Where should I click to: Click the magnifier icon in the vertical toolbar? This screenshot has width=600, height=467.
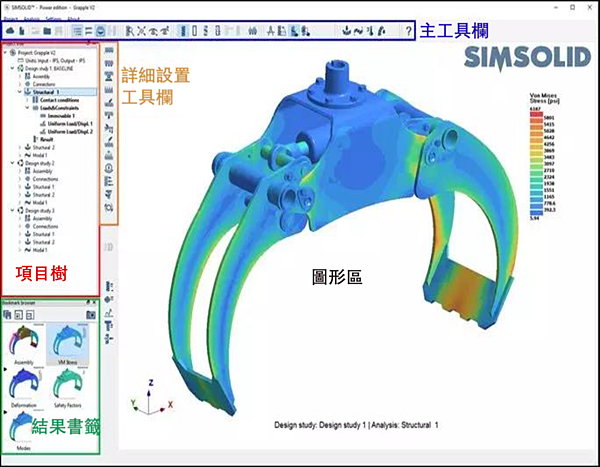tap(109, 207)
